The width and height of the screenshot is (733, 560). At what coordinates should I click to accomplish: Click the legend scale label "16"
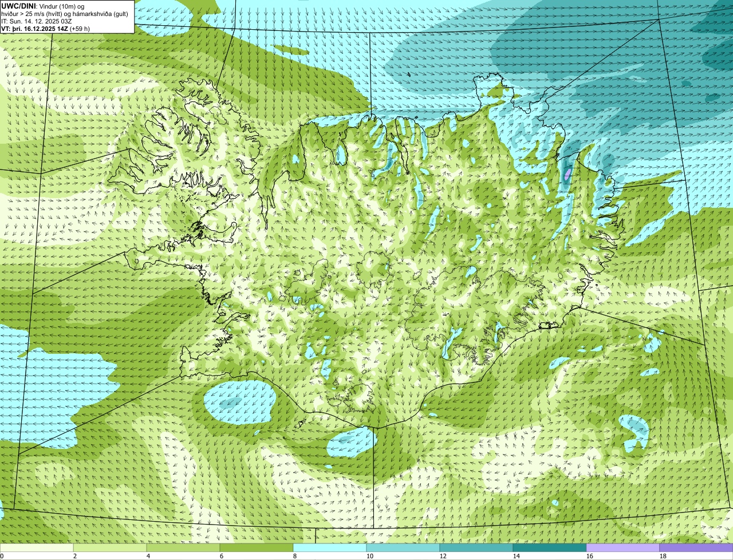click(590, 556)
